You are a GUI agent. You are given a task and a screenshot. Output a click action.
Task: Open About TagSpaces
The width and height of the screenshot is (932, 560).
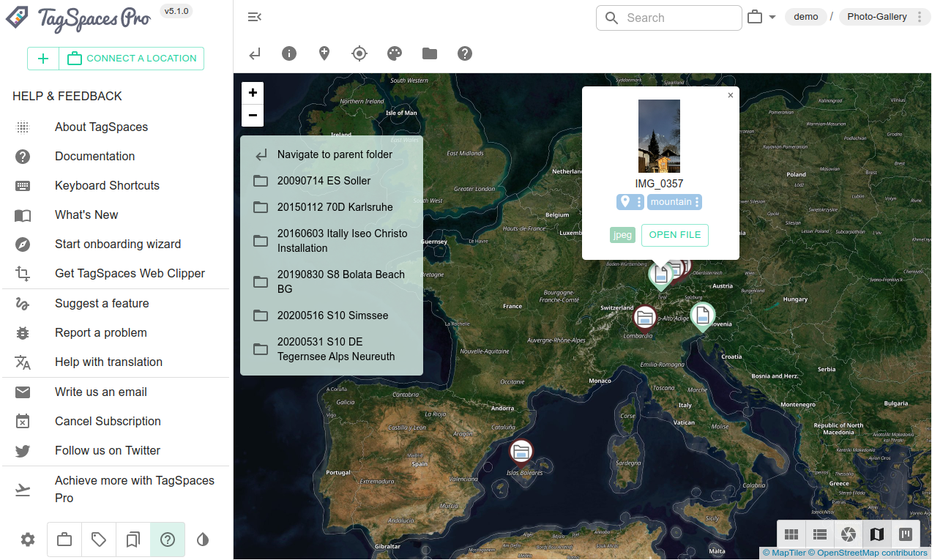point(116,127)
